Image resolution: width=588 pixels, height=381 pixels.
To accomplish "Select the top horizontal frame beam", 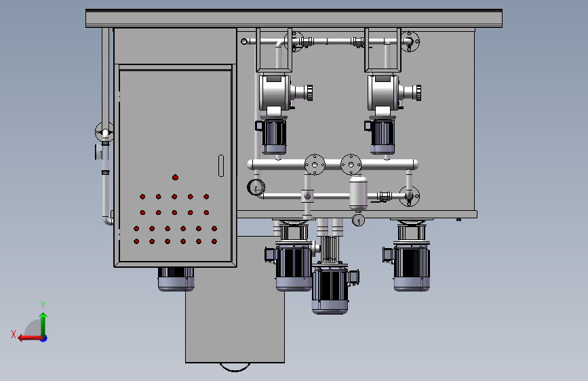I will [x=294, y=18].
